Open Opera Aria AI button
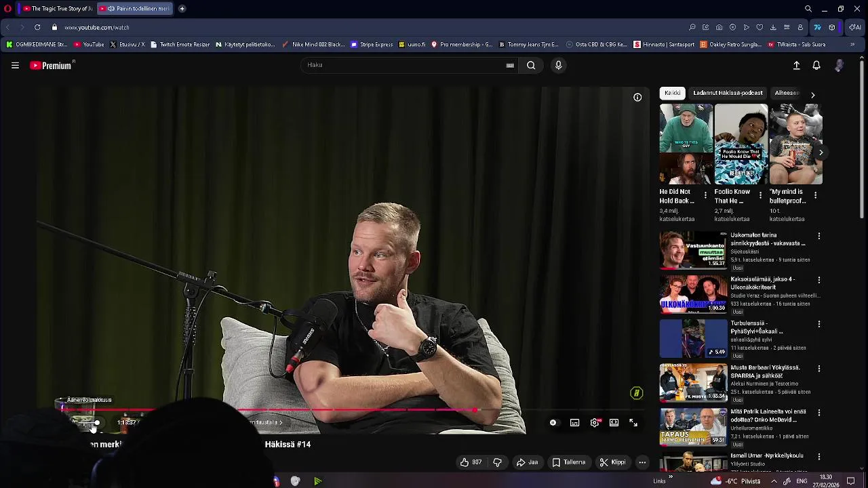The image size is (868, 488). pyautogui.click(x=855, y=27)
